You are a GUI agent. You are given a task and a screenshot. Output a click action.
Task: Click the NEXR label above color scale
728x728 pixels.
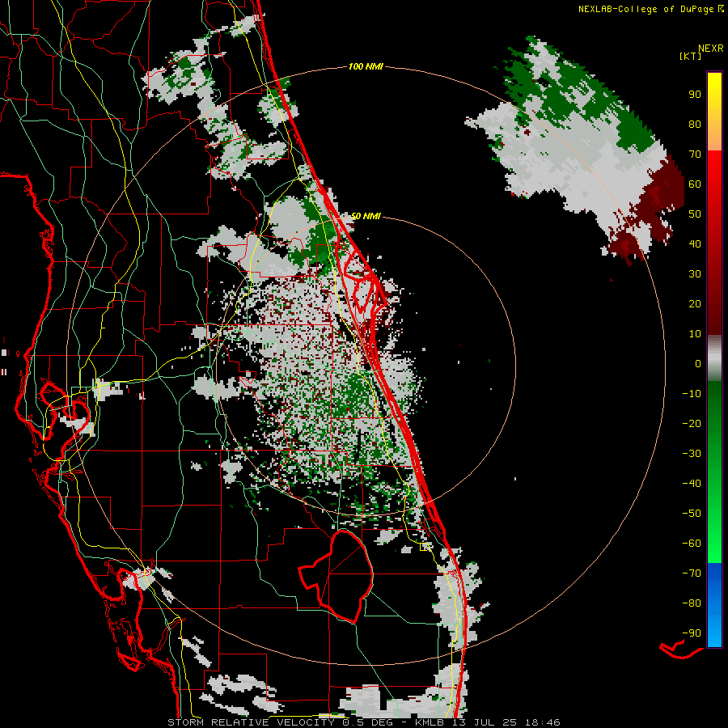point(710,49)
